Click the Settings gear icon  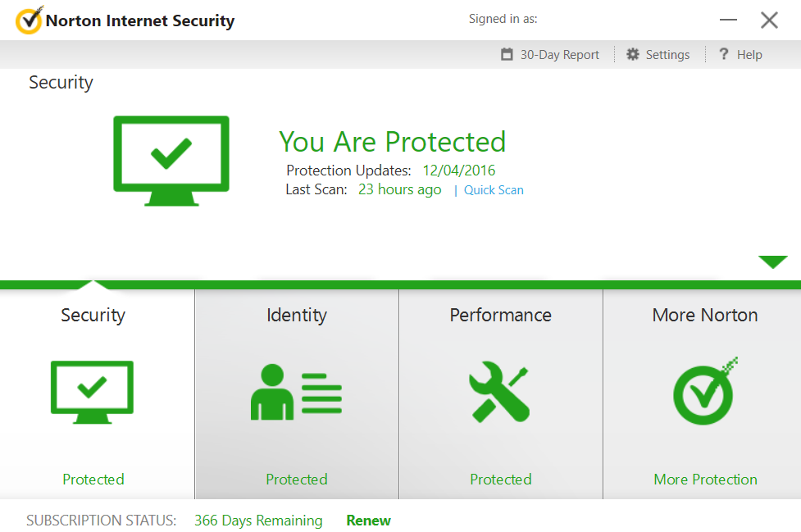(633, 54)
